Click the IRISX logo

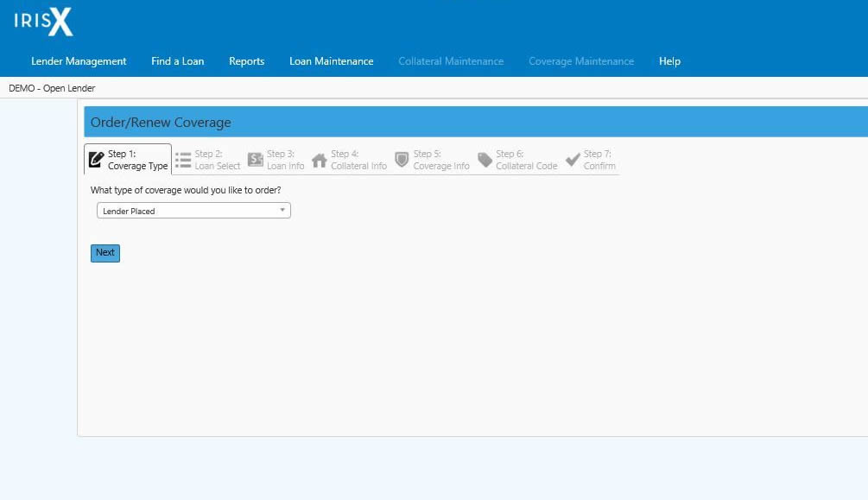[x=44, y=22]
